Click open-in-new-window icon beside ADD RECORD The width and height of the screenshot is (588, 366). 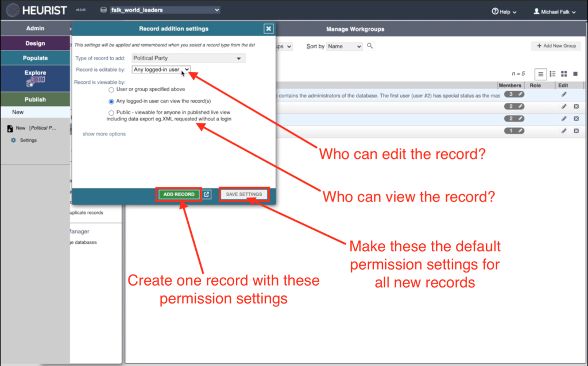tap(207, 194)
